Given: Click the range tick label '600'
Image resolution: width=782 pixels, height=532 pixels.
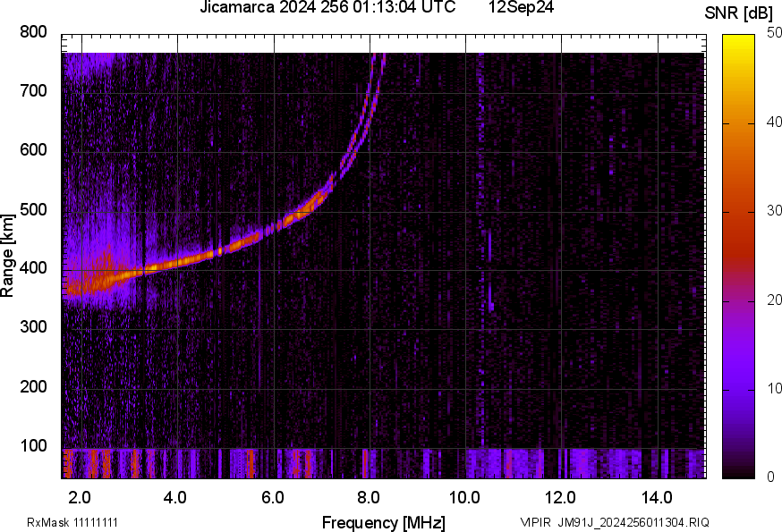Looking at the screenshot, I should [x=33, y=150].
